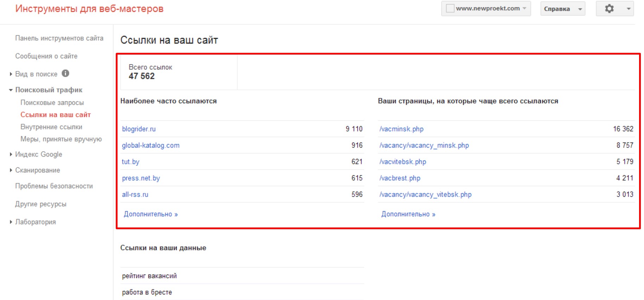This screenshot has height=300, width=644.
Task: Open the /vacvitebsk.php page link
Action: (403, 162)
